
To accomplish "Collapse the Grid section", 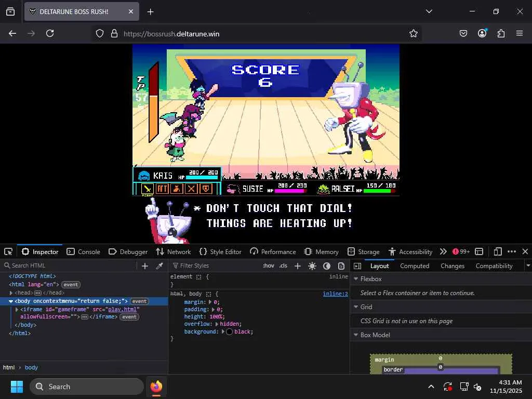I will tap(356, 307).
